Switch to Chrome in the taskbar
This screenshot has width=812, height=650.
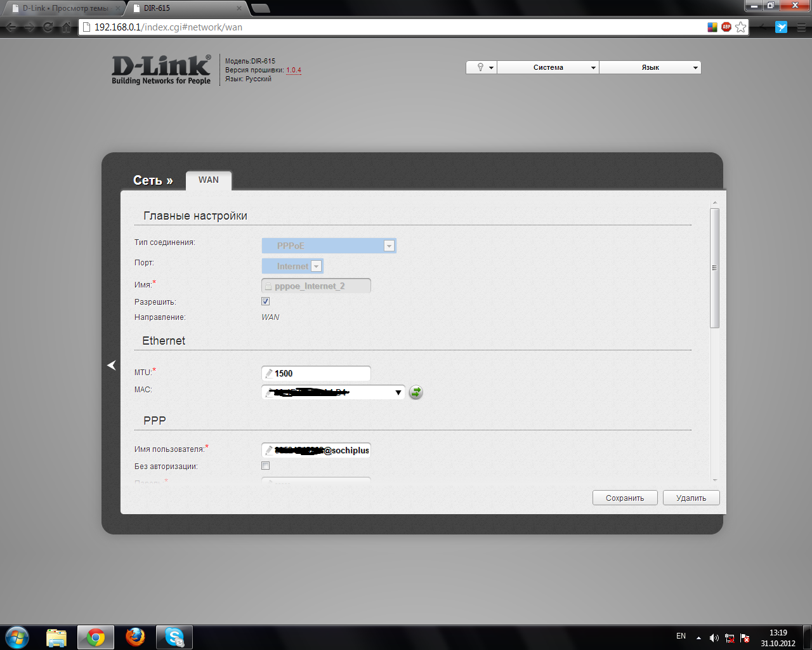(96, 637)
